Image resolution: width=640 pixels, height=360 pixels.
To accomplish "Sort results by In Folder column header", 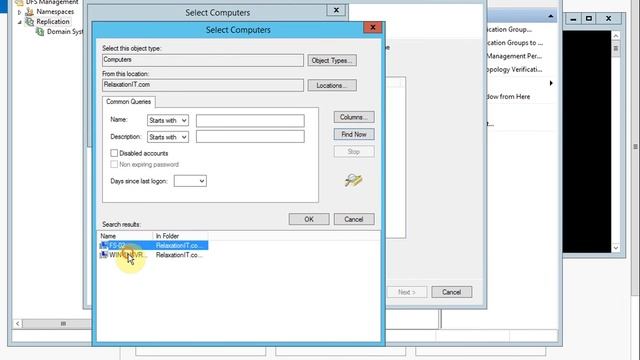I will 180,236.
